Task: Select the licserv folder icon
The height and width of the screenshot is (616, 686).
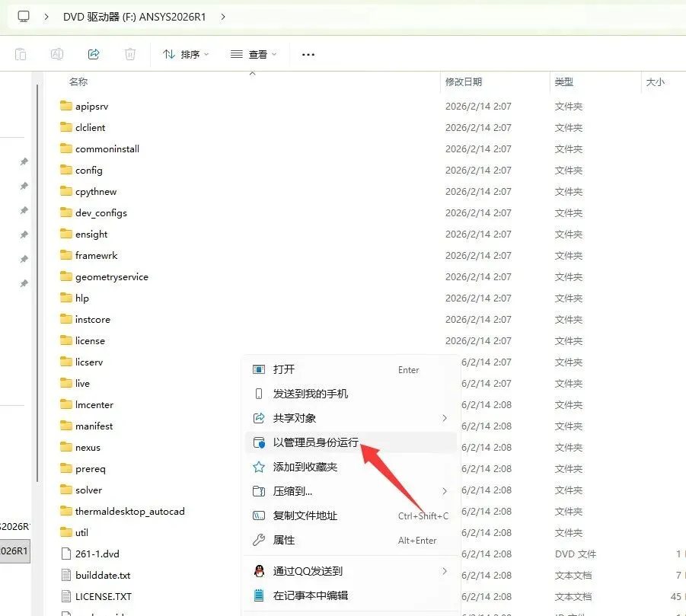Action: [66, 362]
